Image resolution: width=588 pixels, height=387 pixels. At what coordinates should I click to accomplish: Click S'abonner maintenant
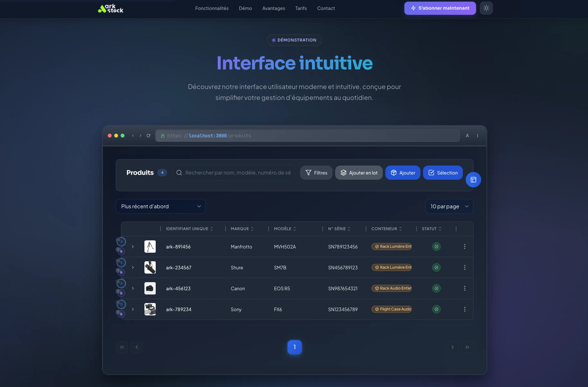(440, 8)
